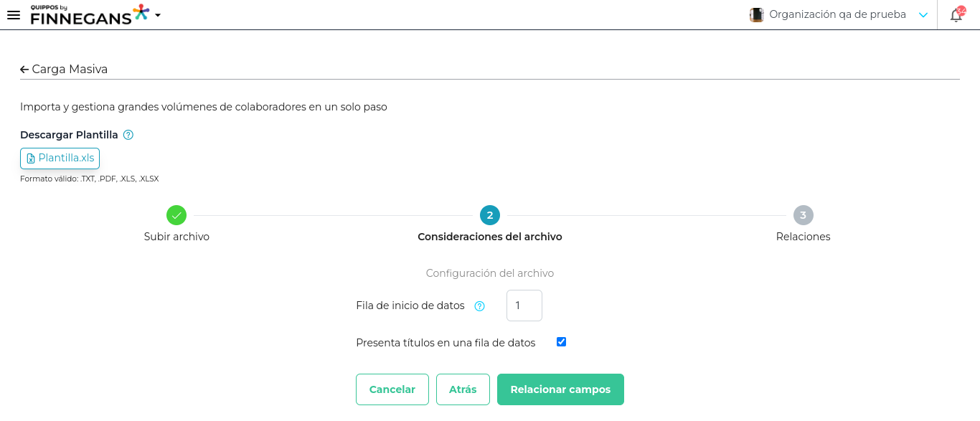Viewport: 980px width, 421px height.
Task: Open the notifications bell
Action: coord(956,15)
